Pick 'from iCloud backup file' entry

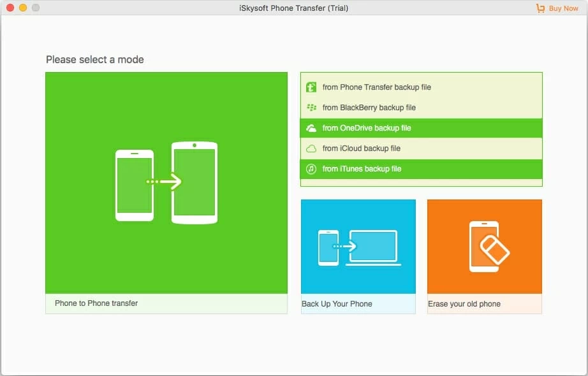coord(361,148)
